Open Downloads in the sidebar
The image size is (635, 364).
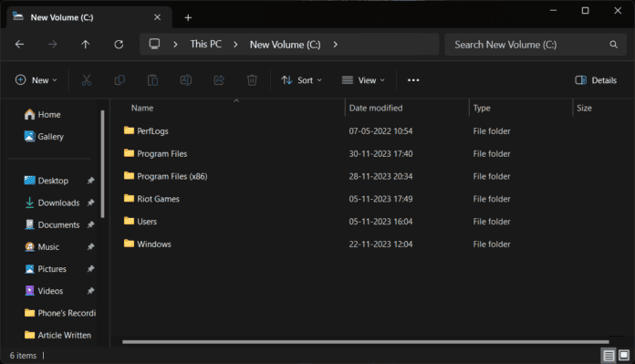(52, 203)
